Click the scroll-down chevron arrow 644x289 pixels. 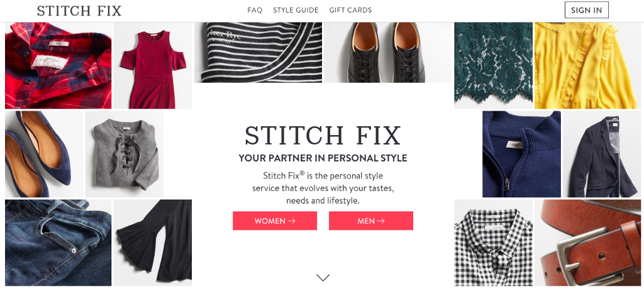(x=323, y=277)
